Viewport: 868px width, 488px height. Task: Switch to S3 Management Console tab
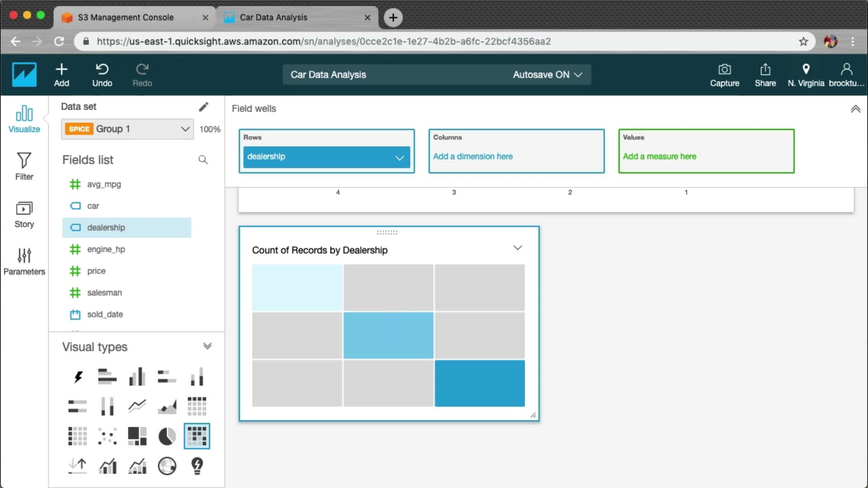126,17
